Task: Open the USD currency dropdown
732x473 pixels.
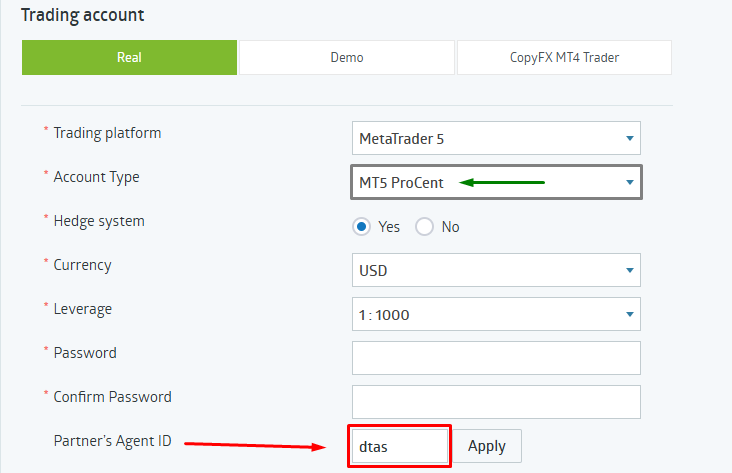Action: 496,270
